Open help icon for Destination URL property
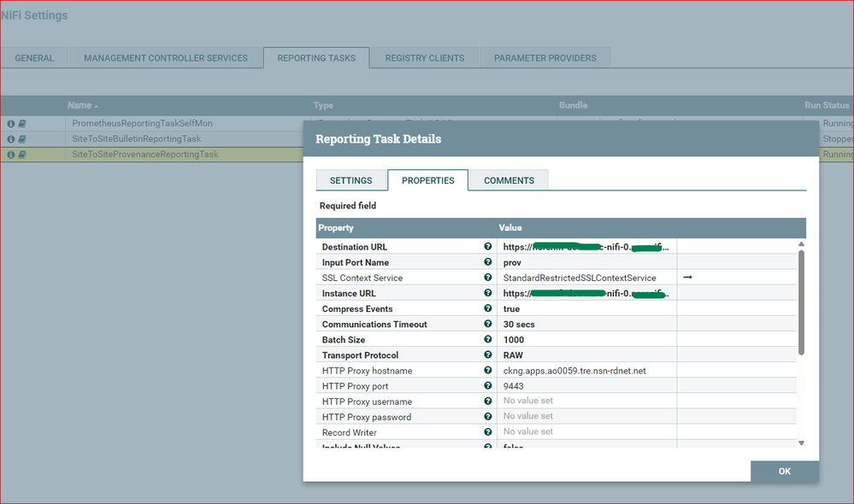 tap(488, 247)
